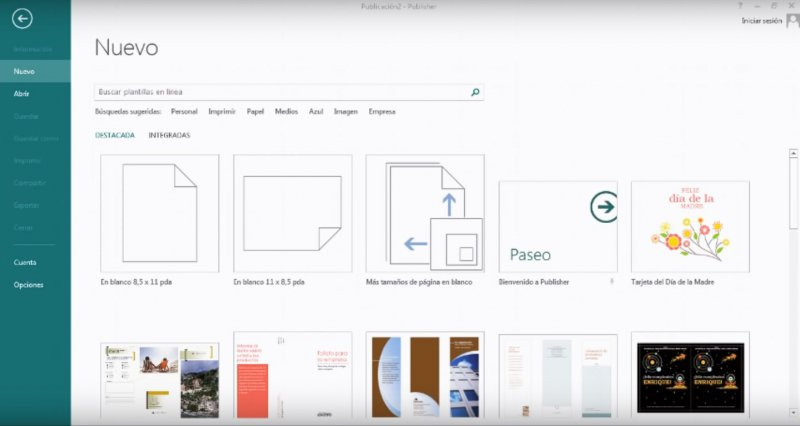The image size is (800, 426).
Task: Click the Azul suggested search
Action: [x=316, y=111]
